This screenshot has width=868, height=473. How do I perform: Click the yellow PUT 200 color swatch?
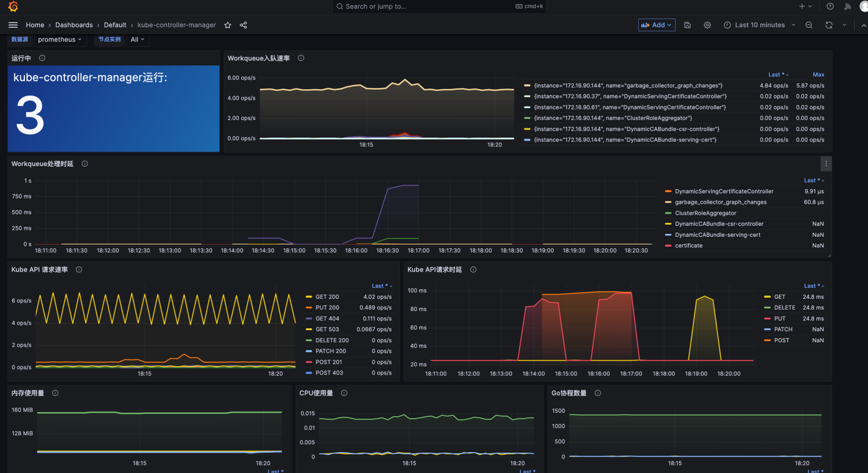[x=309, y=308]
